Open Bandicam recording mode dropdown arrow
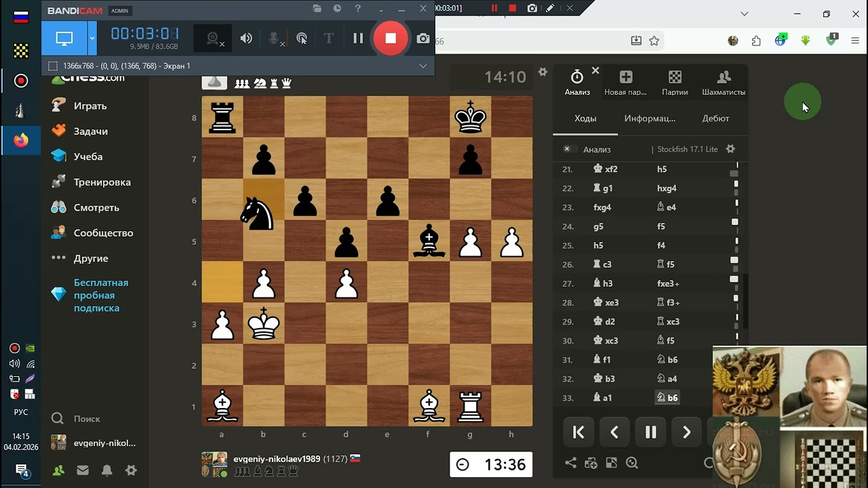The width and height of the screenshot is (868, 488). coord(92,39)
